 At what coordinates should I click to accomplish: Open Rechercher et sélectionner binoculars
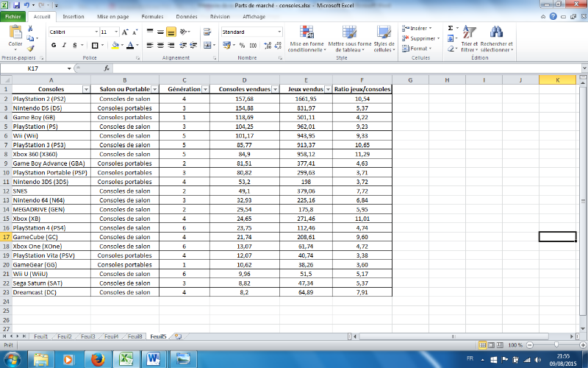pos(497,33)
